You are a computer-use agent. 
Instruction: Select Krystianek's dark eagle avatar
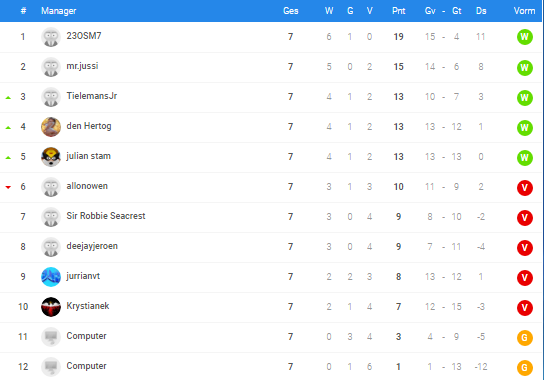click(x=51, y=307)
